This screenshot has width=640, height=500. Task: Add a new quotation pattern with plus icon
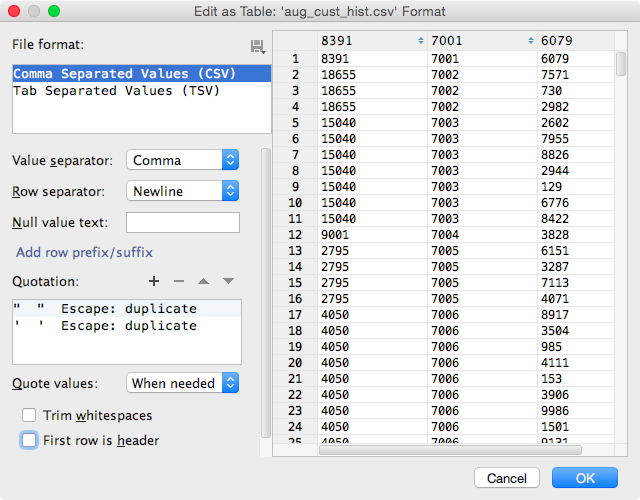coord(154,281)
